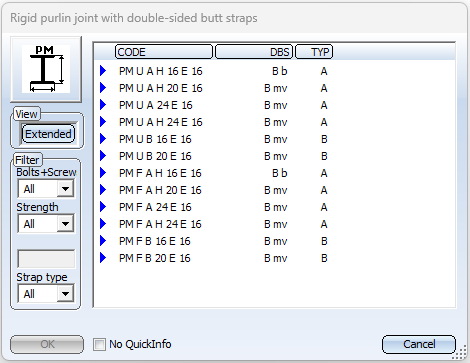This screenshot has width=470, height=363.
Task: Click the Cancel button
Action: point(419,344)
